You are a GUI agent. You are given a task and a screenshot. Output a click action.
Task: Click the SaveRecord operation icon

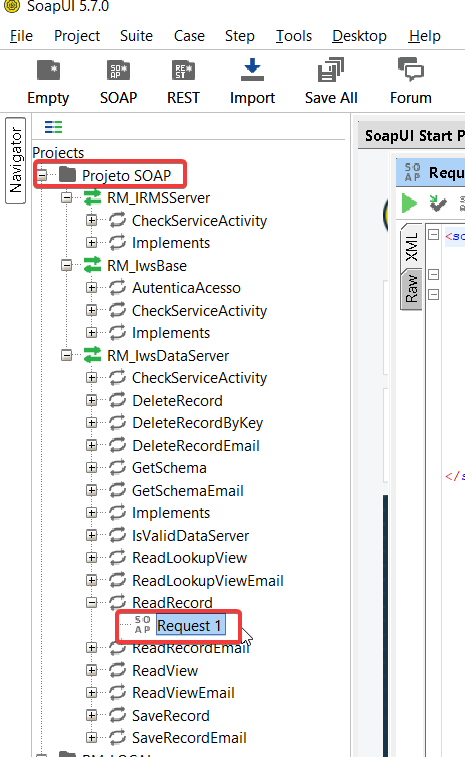tap(117, 715)
